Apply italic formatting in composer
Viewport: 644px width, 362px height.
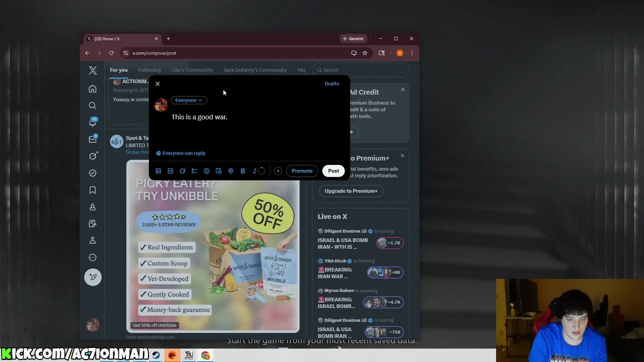coord(255,171)
